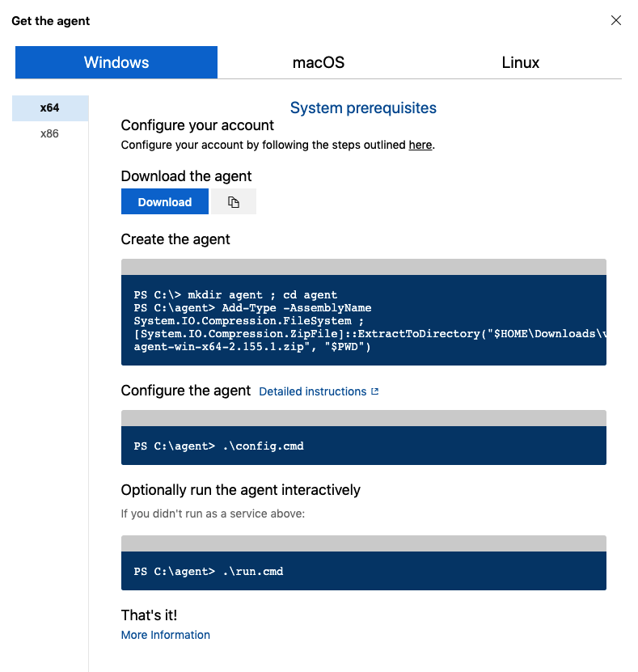Close the Get the agent dialog

(615, 20)
